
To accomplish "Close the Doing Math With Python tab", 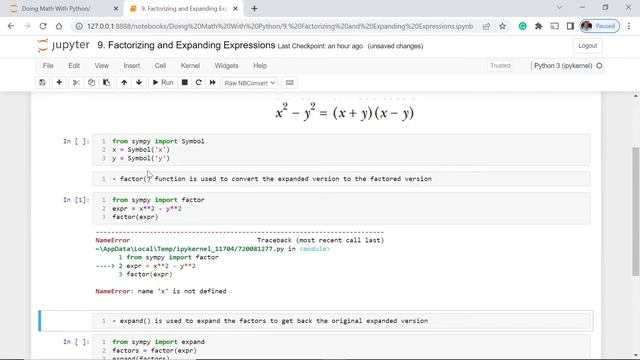I will point(116,9).
